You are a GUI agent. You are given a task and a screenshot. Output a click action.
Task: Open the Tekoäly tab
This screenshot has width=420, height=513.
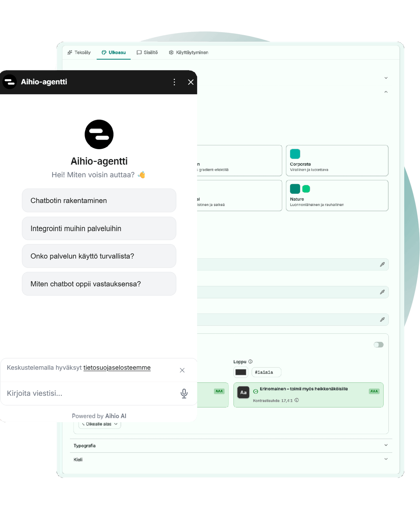(x=79, y=53)
